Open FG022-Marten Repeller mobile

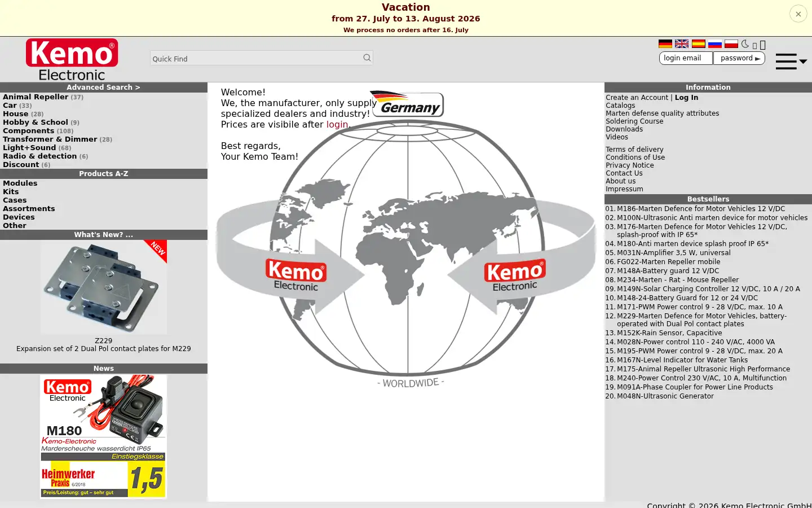click(669, 262)
